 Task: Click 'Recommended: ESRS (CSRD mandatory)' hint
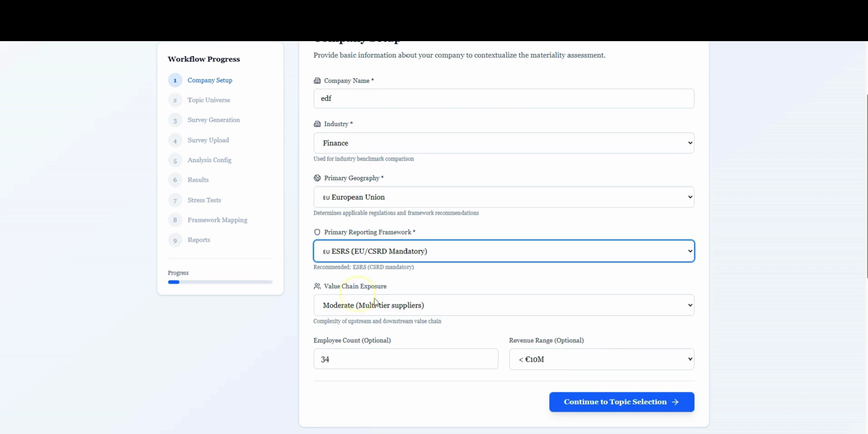tap(363, 267)
